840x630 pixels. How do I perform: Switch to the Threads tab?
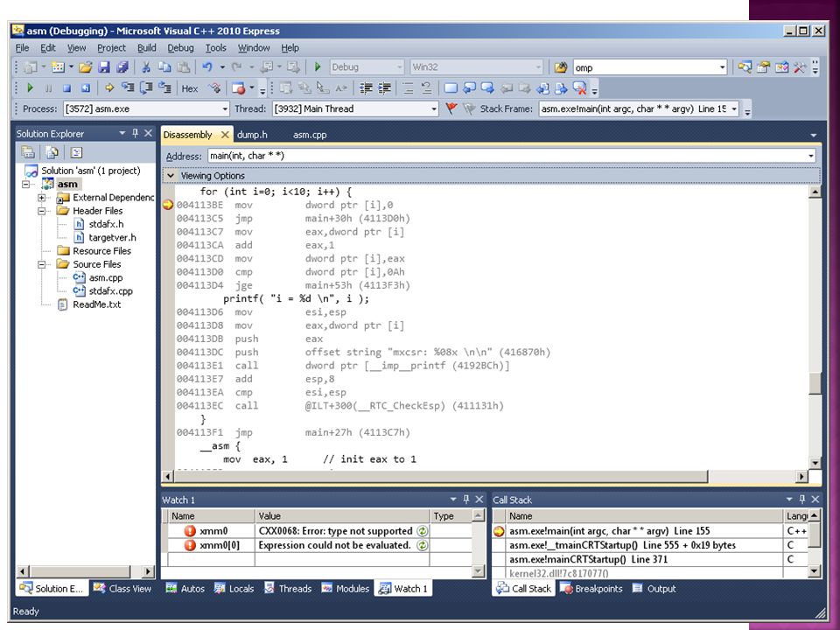coord(288,588)
